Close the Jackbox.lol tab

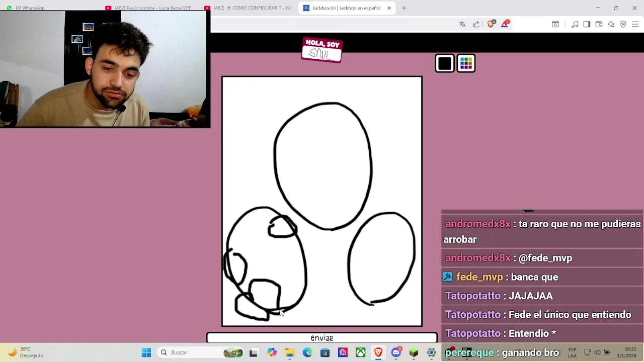[x=389, y=8]
